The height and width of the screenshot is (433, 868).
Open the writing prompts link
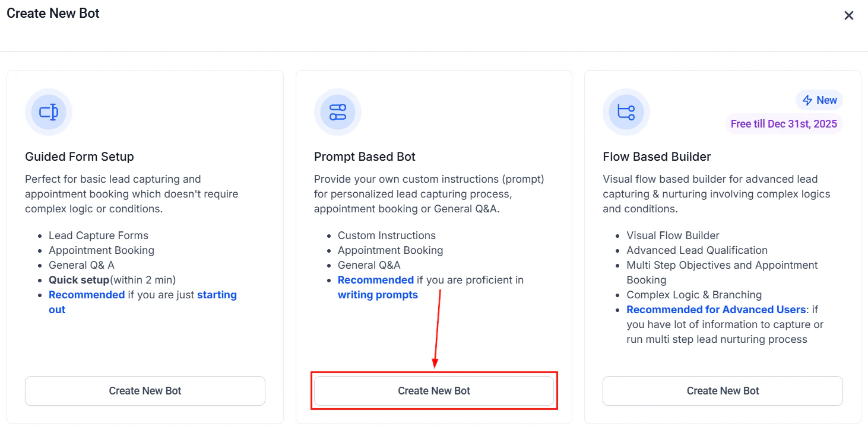click(378, 294)
